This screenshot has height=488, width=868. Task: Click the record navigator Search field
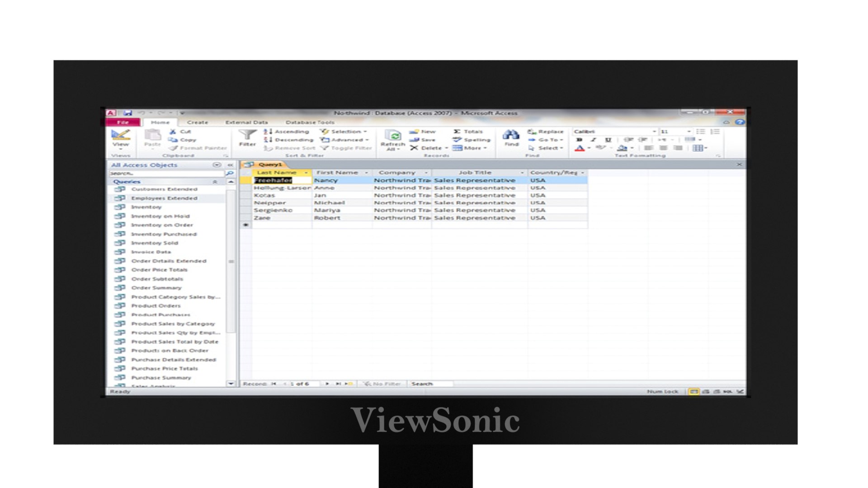(431, 384)
